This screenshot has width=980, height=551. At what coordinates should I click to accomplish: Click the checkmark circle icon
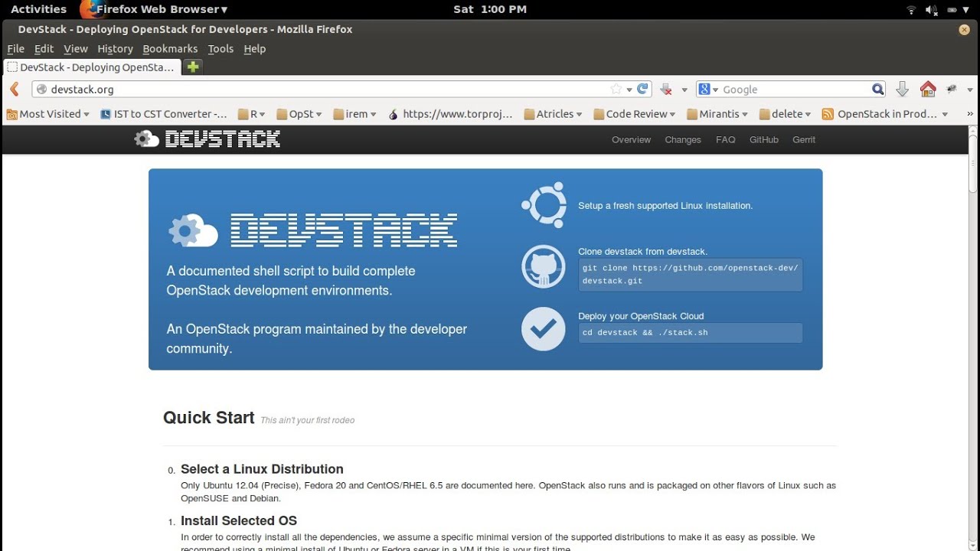click(544, 329)
